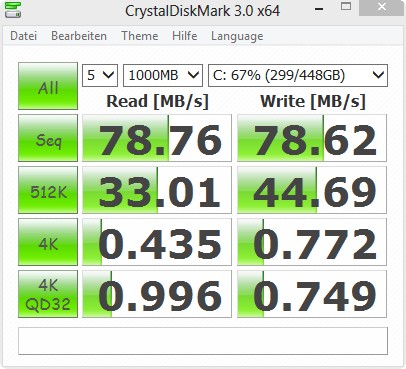The height and width of the screenshot is (369, 406).
Task: Open the Hilfe menu
Action: coord(185,36)
